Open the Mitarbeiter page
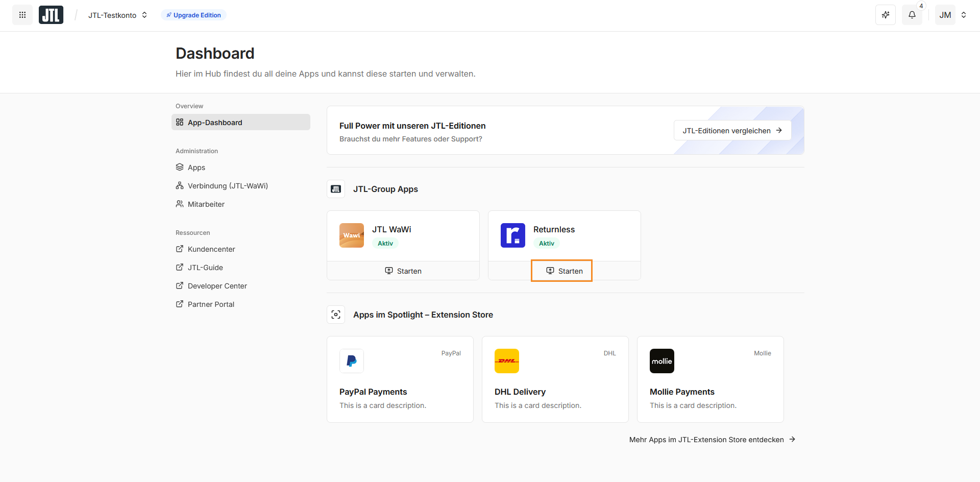 click(x=206, y=204)
